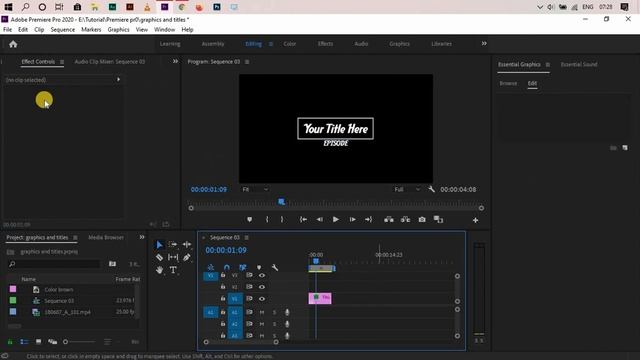Go to Out point

368,220
